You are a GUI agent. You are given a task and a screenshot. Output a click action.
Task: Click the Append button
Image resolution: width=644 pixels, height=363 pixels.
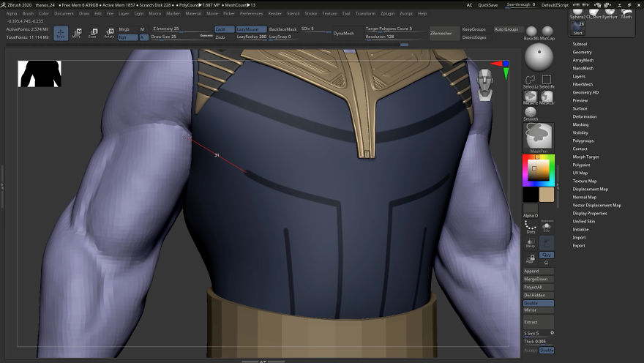coord(539,271)
